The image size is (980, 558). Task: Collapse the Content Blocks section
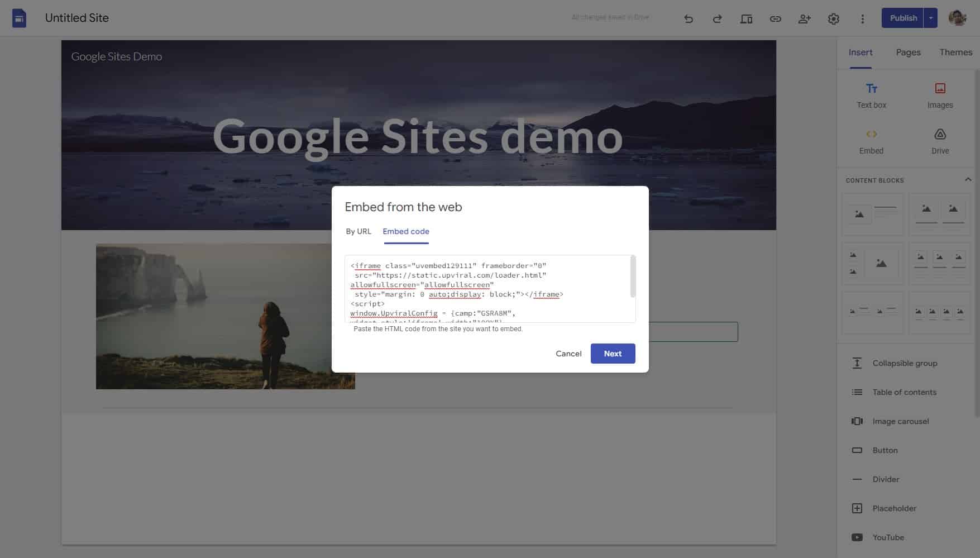[968, 179]
